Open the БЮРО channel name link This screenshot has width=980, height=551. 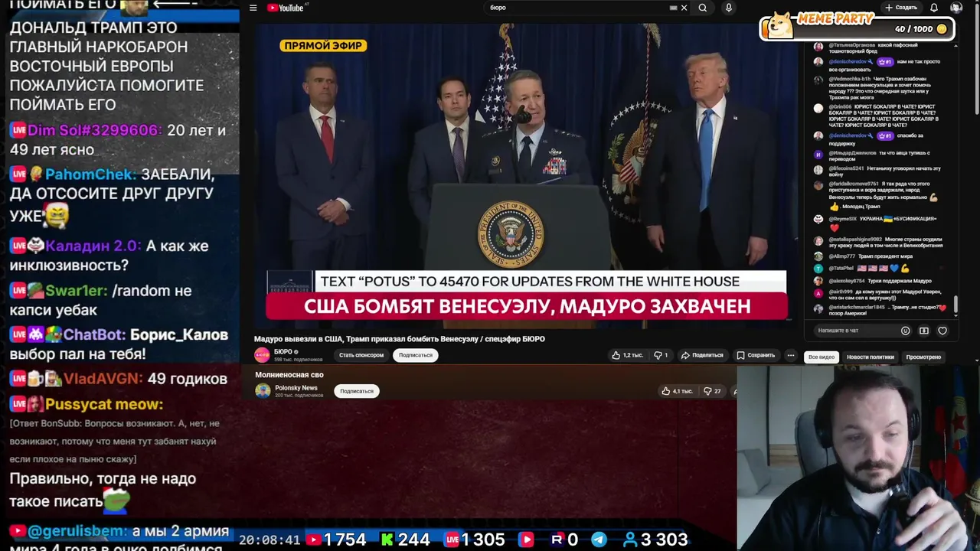click(283, 351)
